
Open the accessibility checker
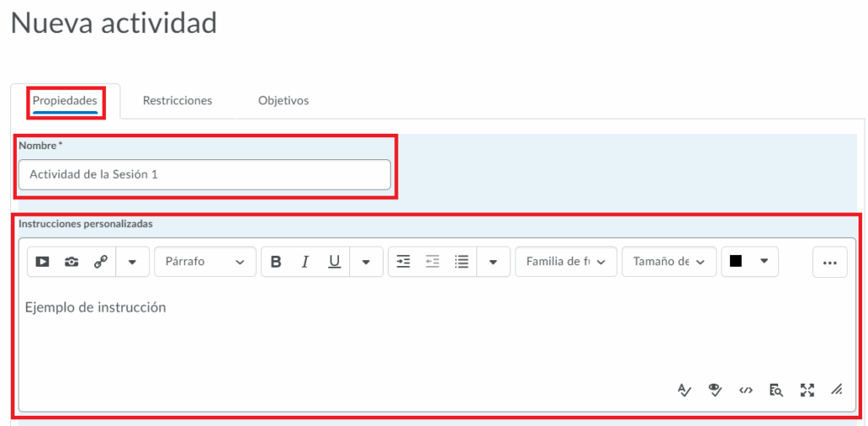(715, 390)
